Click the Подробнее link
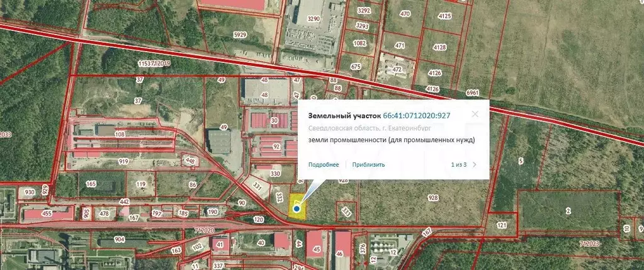Screen dimensions: 644x270 (x=324, y=165)
